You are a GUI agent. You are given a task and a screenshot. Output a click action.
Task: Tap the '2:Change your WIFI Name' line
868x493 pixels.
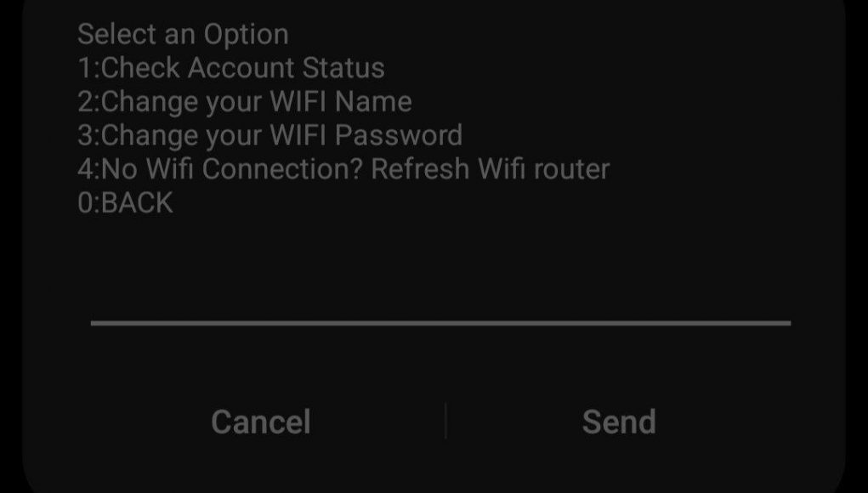(x=245, y=102)
